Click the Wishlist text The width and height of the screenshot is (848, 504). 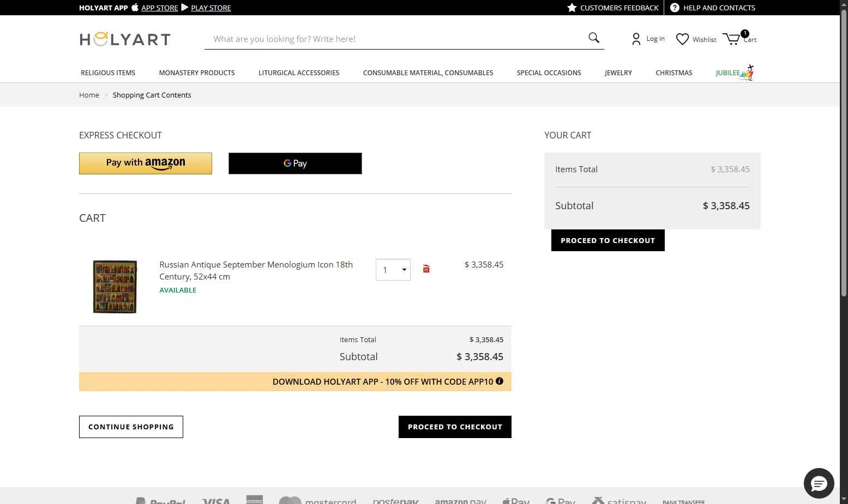pos(705,39)
